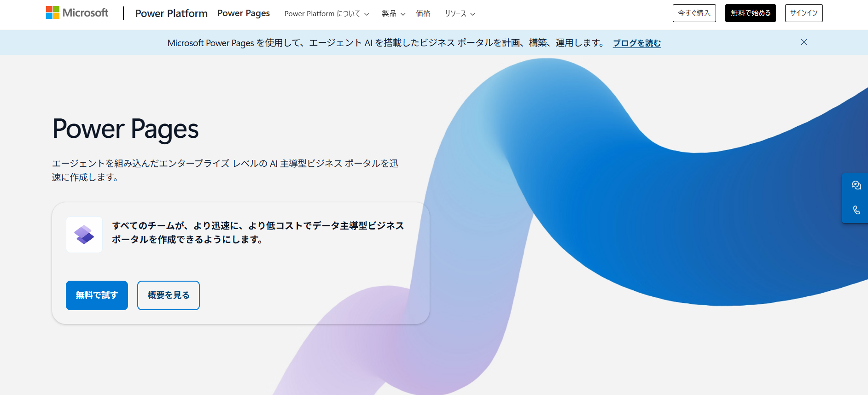Open the Power Platform home link

tap(171, 13)
